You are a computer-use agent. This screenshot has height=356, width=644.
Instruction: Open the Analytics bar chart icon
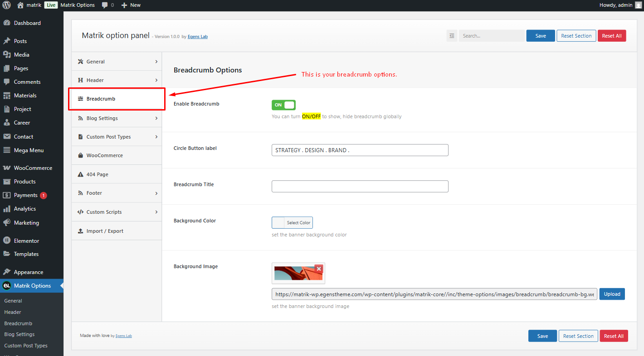tap(7, 209)
